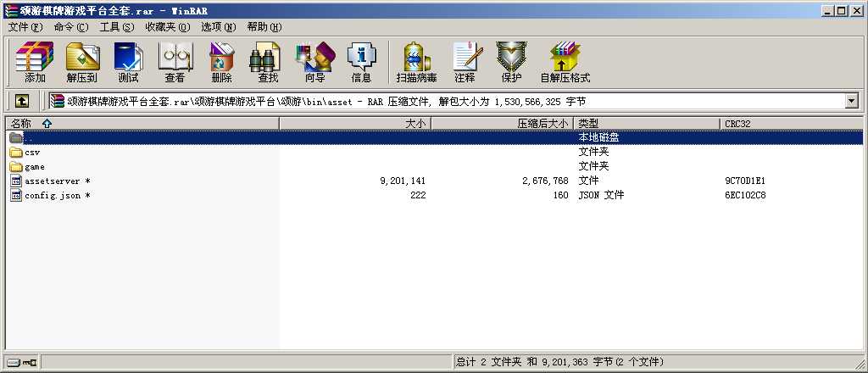Open the Help (帮助) menu
The width and height of the screenshot is (868, 373).
264,26
